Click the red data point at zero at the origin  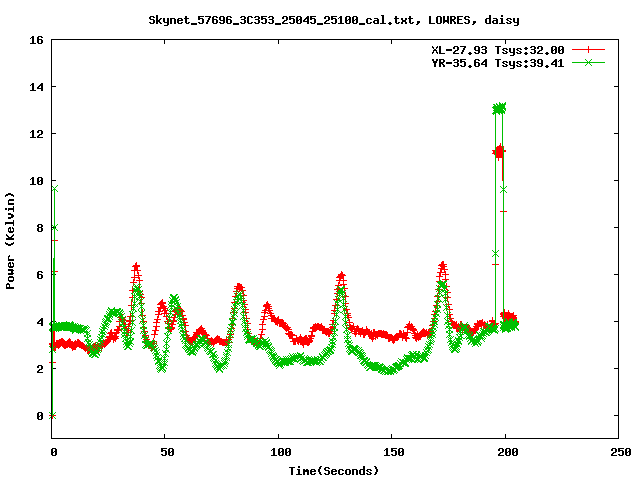(x=52, y=415)
